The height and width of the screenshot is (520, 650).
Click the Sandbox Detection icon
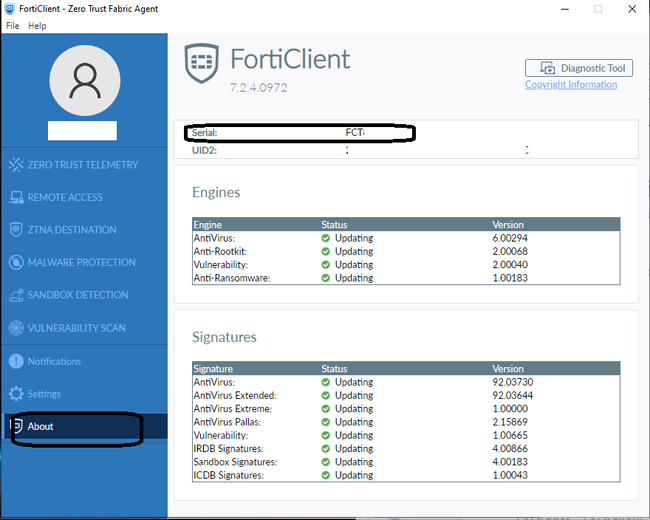coord(16,295)
